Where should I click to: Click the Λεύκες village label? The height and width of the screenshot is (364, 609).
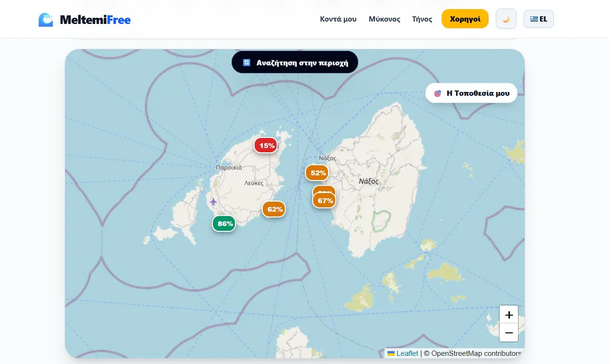tap(254, 183)
